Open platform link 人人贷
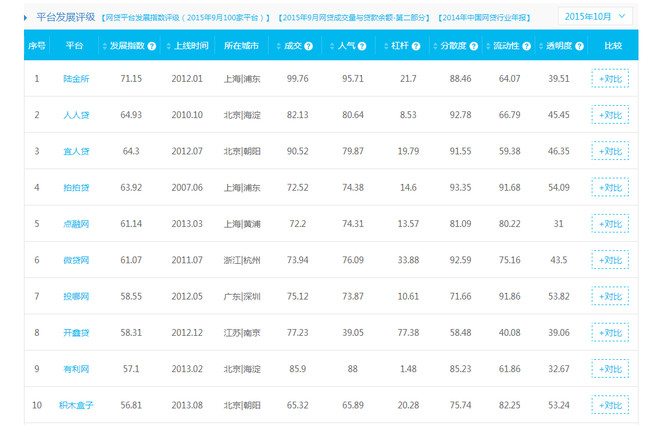660x425 pixels. (76, 115)
